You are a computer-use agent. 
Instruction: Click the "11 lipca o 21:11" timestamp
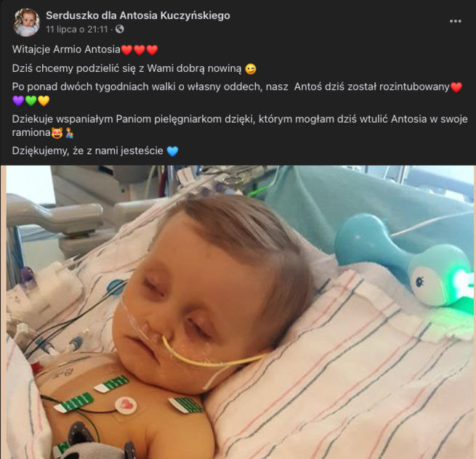pos(77,30)
